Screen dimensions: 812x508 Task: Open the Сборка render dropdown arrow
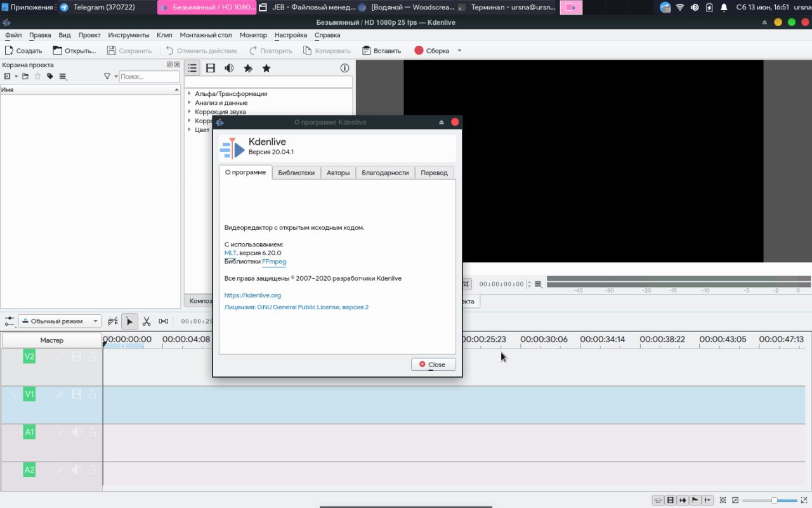[x=459, y=51]
